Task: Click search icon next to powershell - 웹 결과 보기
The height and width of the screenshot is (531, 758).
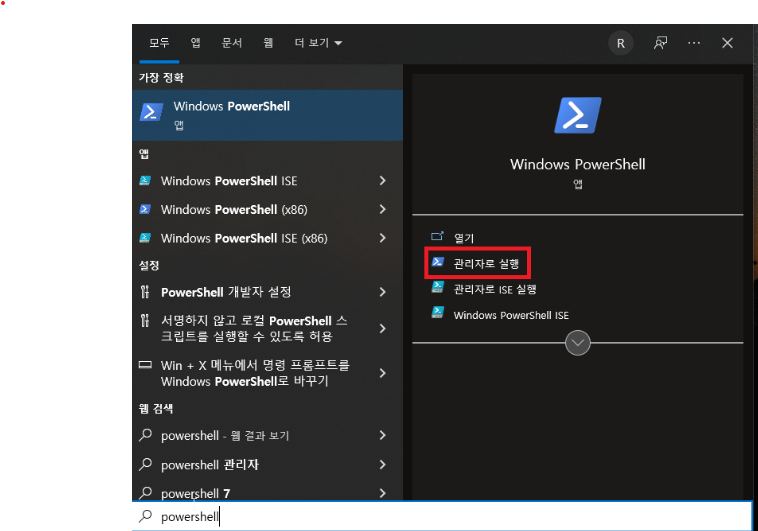Action: pos(146,435)
